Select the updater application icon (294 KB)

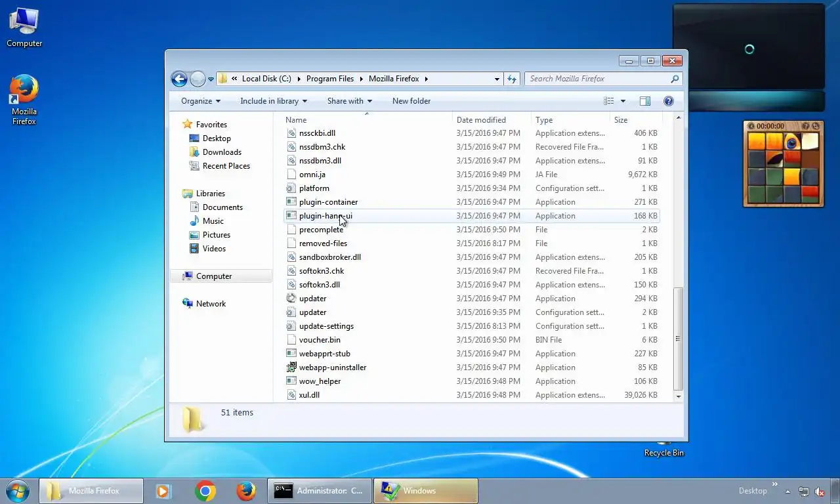[x=291, y=299]
